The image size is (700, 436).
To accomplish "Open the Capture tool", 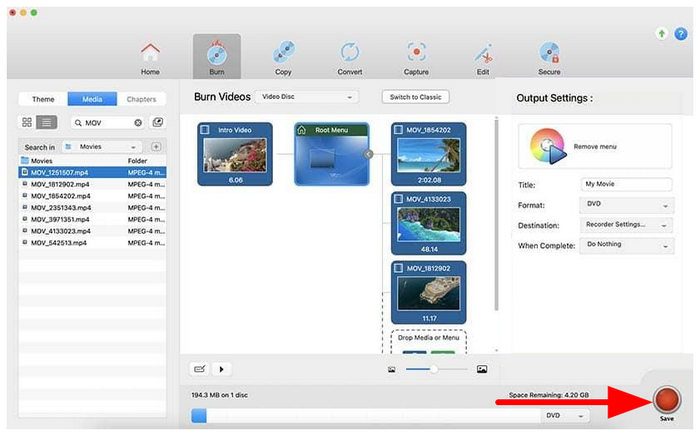I will 416,58.
